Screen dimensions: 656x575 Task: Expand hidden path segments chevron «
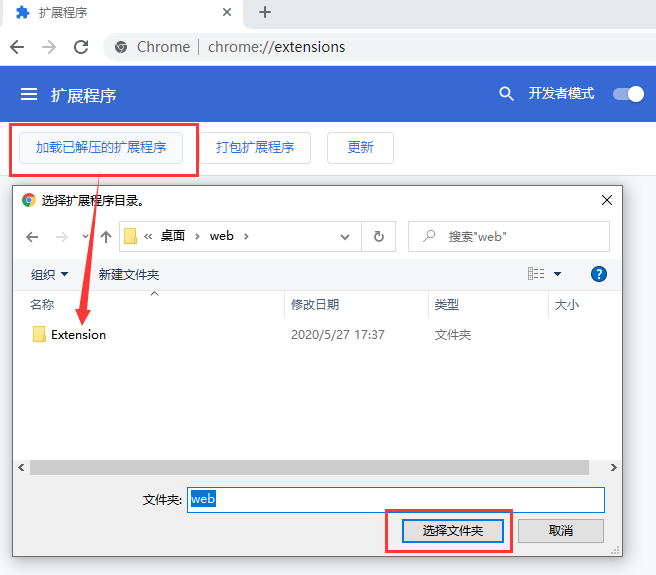(x=148, y=236)
